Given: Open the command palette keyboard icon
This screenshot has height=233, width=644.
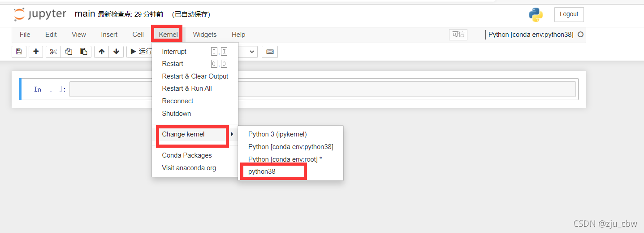Looking at the screenshot, I should (x=270, y=52).
